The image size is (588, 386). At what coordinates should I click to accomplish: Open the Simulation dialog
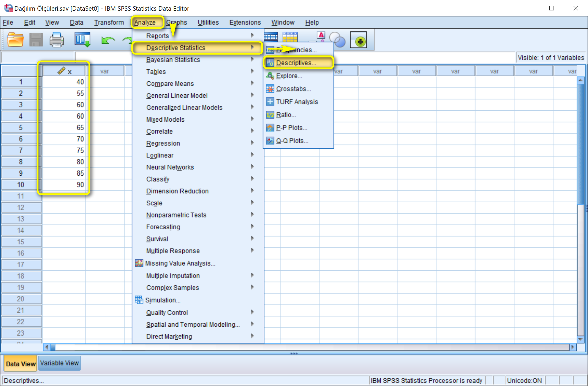coord(162,300)
